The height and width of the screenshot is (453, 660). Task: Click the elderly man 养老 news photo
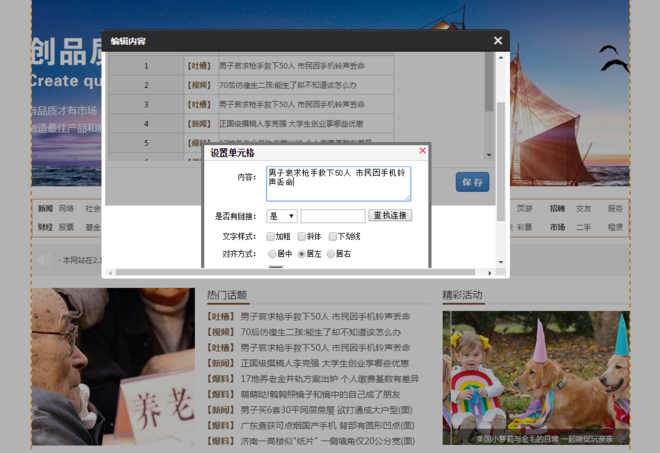(113, 367)
